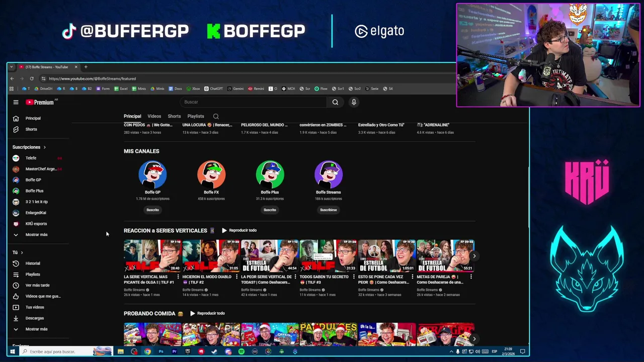This screenshot has height=362, width=644.
Task: Open Chrome apps grid in bookmarks bar
Action: (x=11, y=88)
